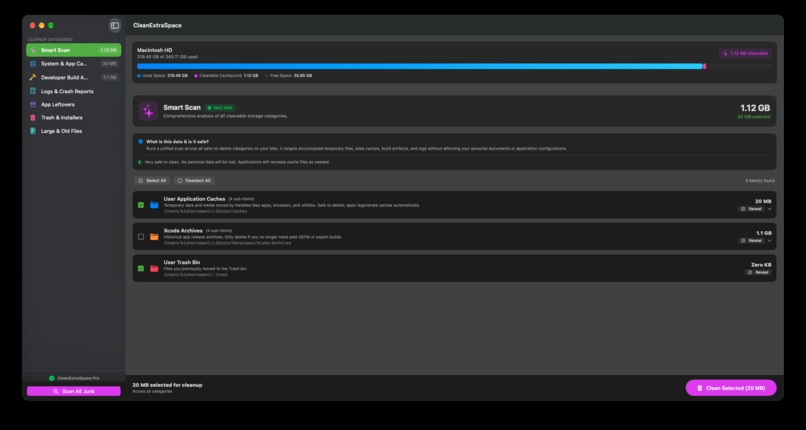Click the Deselect All button

(194, 181)
